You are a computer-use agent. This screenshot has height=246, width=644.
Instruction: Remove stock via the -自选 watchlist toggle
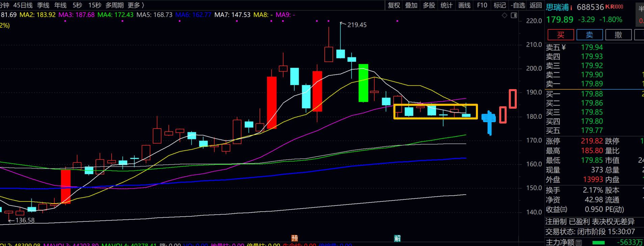tap(518, 5)
